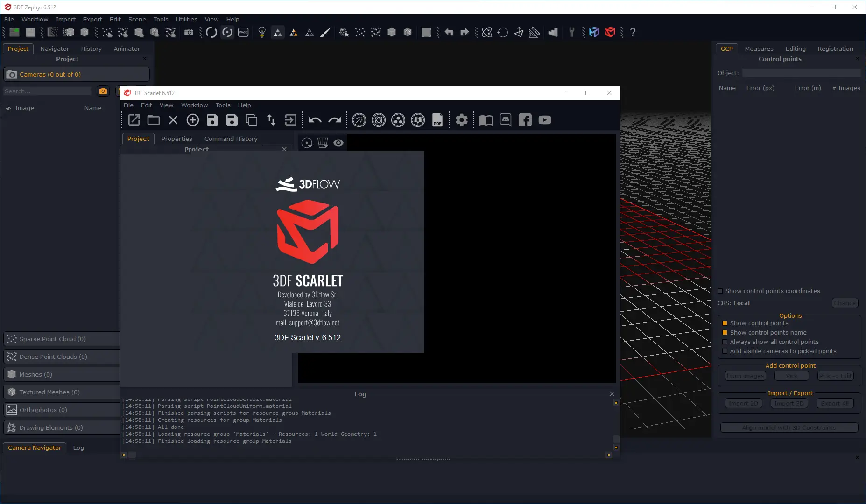Viewport: 866px width, 504px height.
Task: Click the YouTube icon in Scarlet toolbar
Action: pyautogui.click(x=545, y=120)
